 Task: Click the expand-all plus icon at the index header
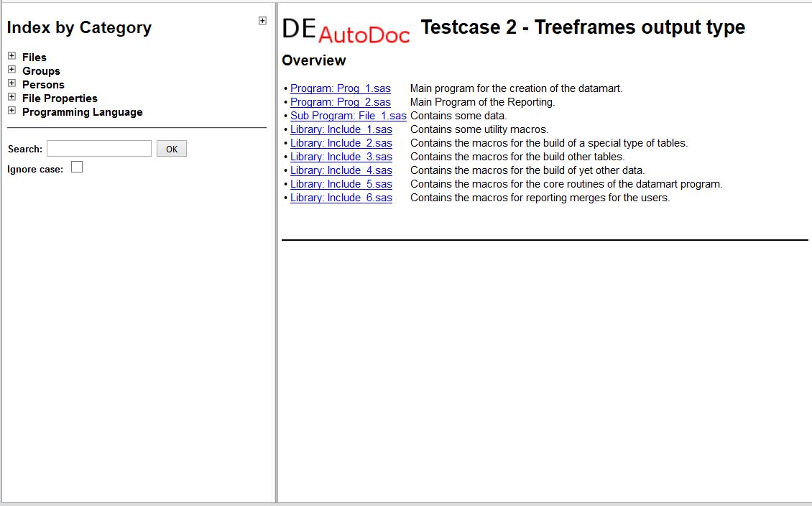click(262, 21)
